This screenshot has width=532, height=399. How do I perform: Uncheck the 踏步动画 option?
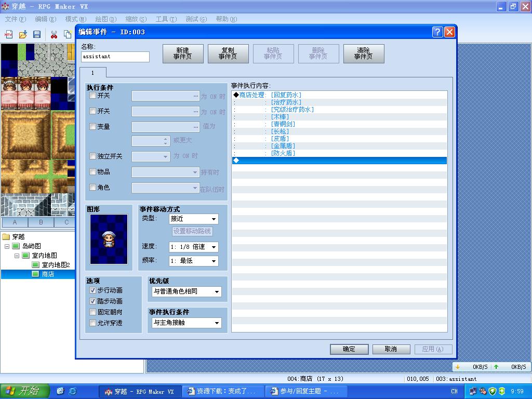(92, 301)
